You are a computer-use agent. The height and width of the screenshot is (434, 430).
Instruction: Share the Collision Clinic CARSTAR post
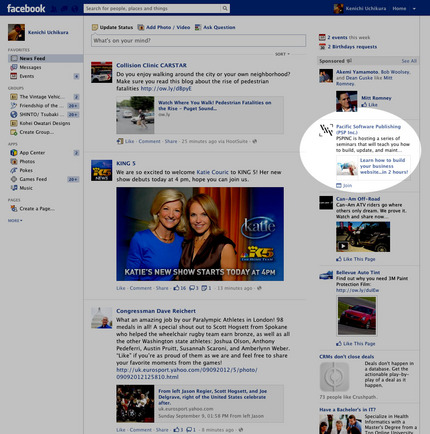point(171,141)
